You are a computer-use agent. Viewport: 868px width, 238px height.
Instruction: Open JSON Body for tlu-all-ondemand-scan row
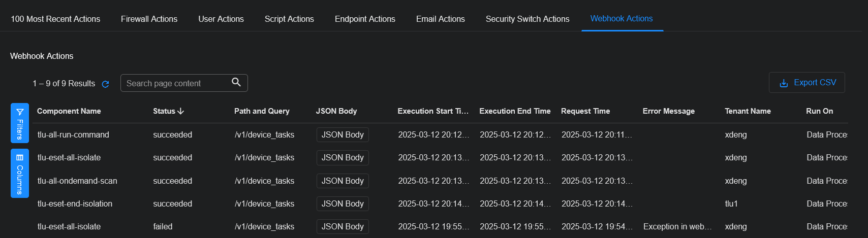point(343,181)
